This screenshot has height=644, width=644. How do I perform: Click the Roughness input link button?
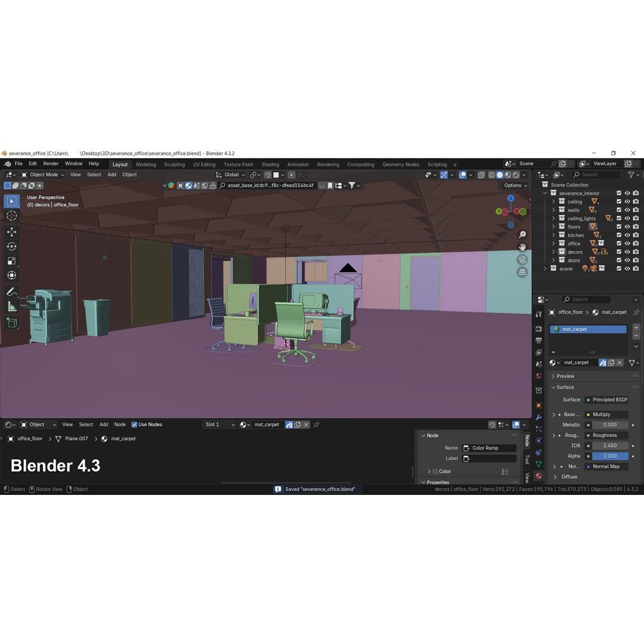coord(606,435)
